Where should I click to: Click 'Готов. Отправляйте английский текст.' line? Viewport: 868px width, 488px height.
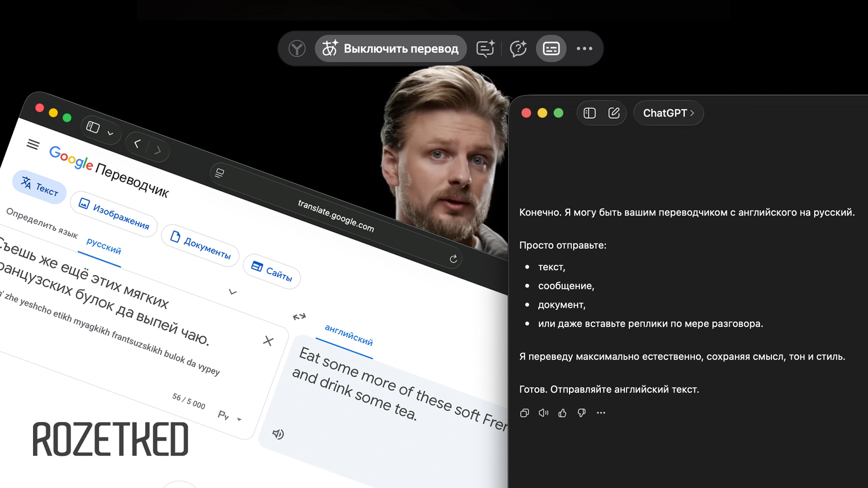[609, 389]
